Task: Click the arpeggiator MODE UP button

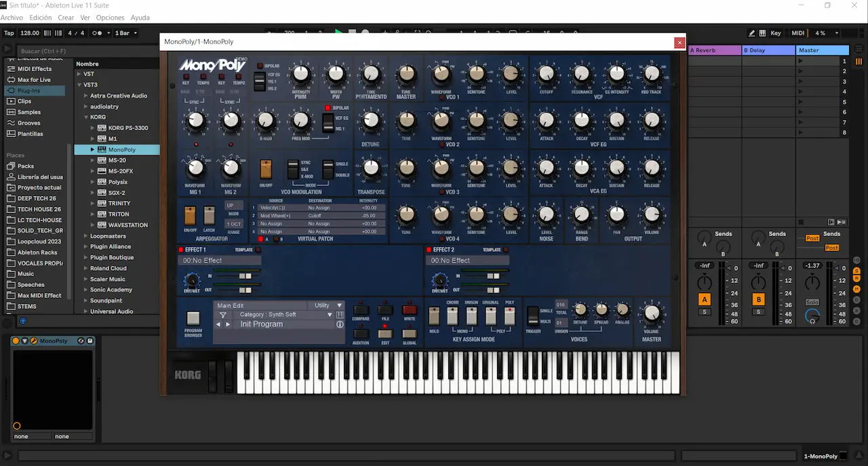Action: click(x=233, y=205)
